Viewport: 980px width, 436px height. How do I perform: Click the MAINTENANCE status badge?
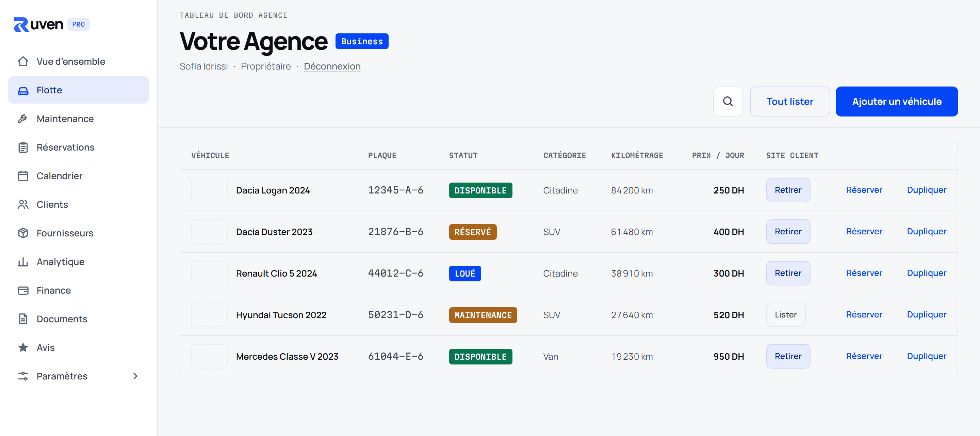483,315
